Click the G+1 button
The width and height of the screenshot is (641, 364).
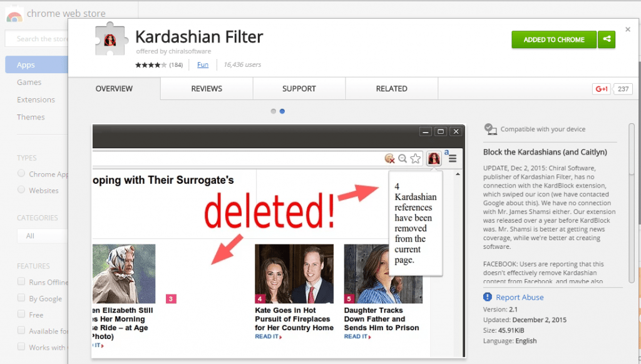602,89
